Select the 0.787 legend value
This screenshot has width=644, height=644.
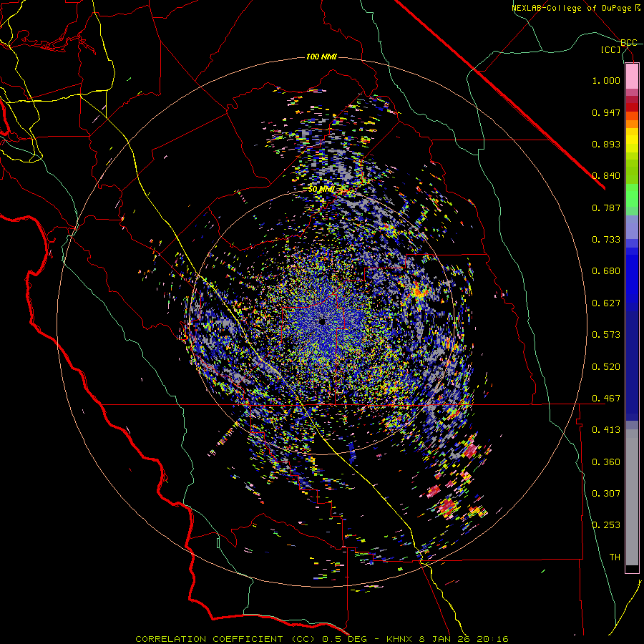(606, 208)
